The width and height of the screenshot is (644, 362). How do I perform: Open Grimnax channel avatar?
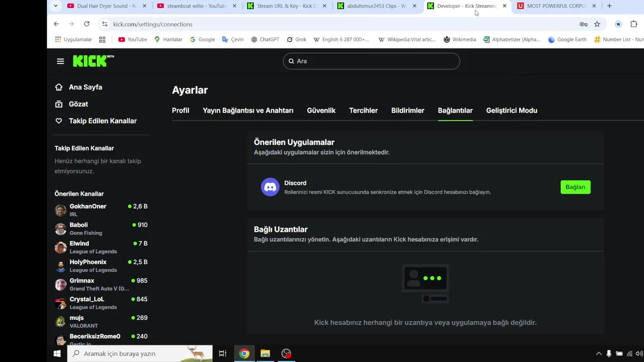60,284
